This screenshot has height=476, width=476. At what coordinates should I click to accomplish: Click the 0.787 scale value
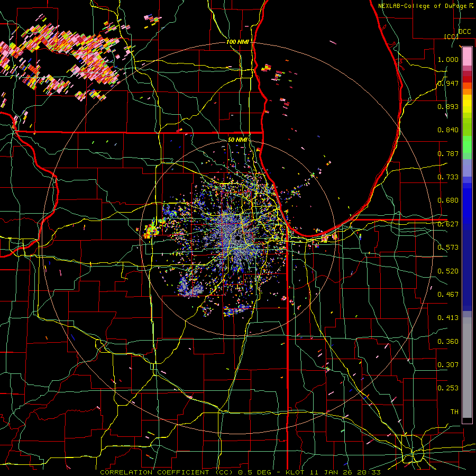(448, 153)
